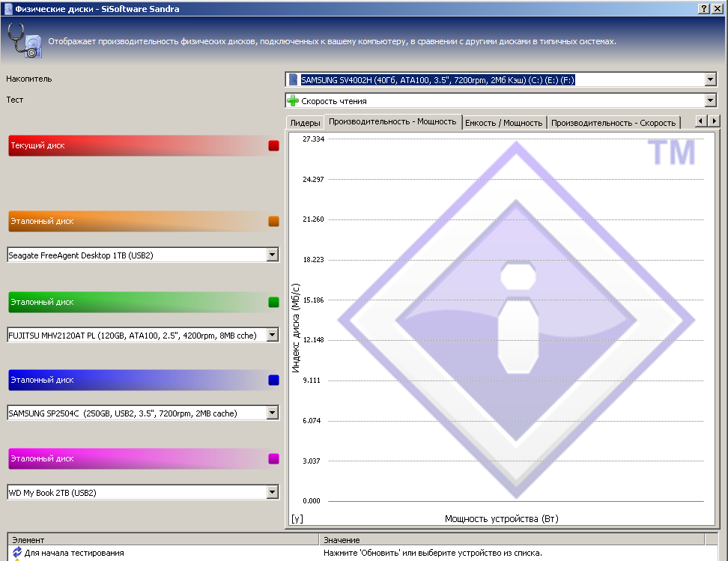Open the Тест Скорость чтения dropdown arrow
728x561 pixels.
point(710,100)
